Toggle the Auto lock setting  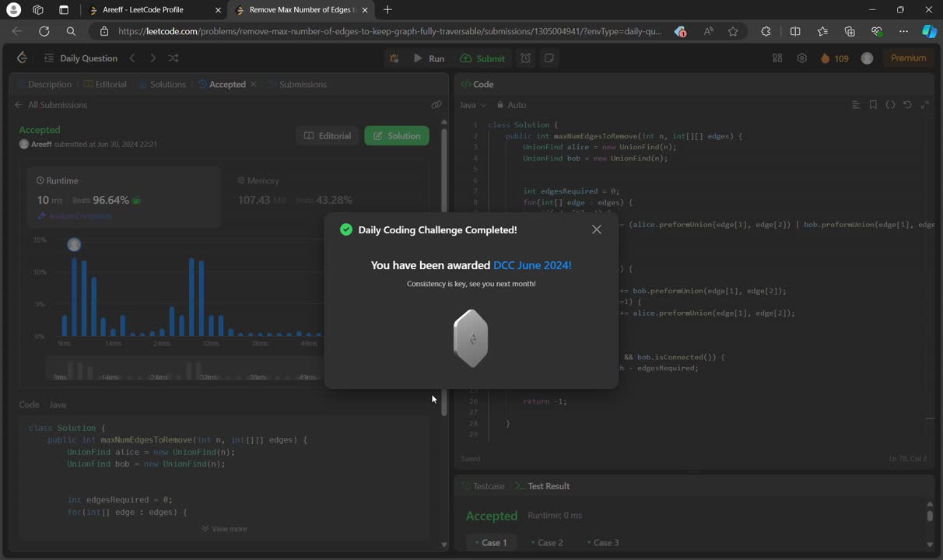click(x=512, y=105)
